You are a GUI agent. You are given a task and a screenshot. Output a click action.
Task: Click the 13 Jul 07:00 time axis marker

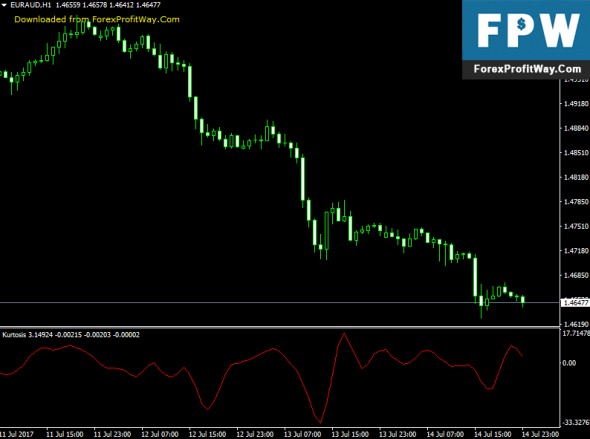303,434
